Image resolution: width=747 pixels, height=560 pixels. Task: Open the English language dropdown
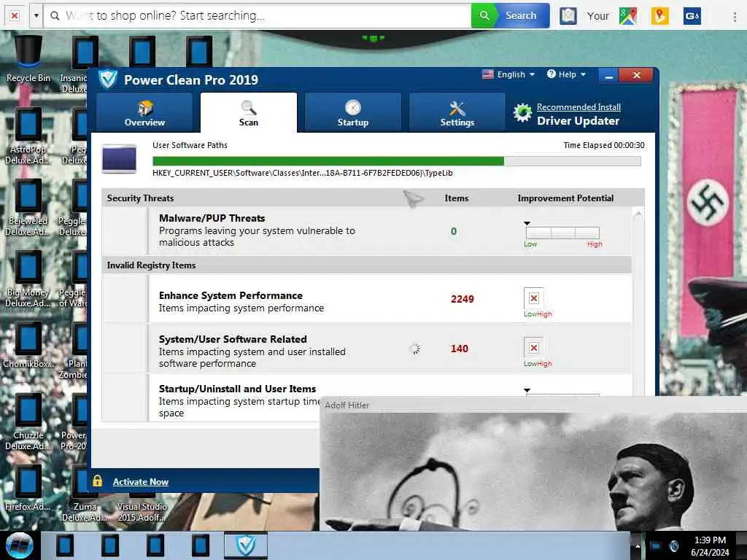(x=508, y=74)
